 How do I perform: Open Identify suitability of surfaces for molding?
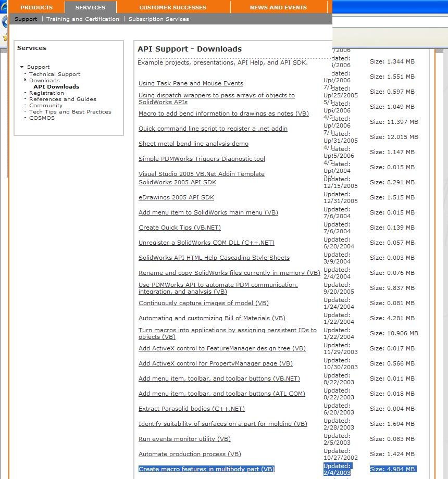pyautogui.click(x=223, y=424)
